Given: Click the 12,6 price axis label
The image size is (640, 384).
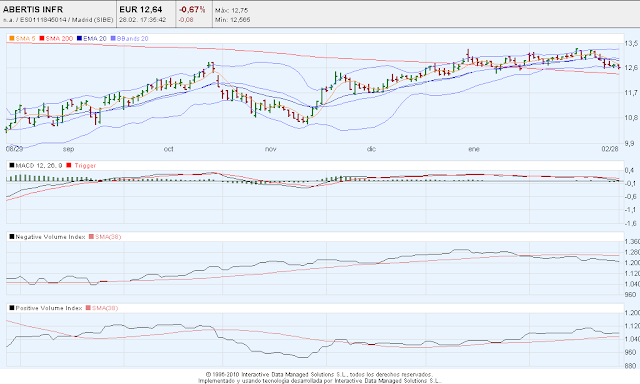Looking at the screenshot, I should click(x=631, y=68).
